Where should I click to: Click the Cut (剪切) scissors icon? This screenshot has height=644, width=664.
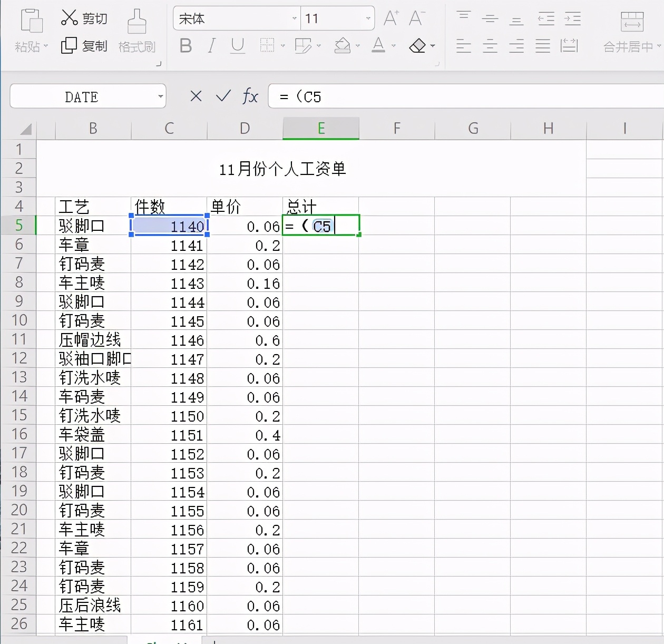(70, 18)
